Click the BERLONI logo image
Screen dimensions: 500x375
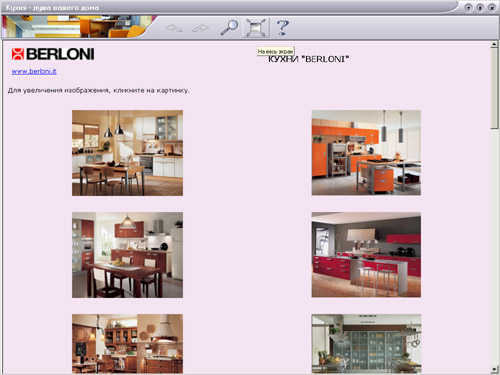pos(53,54)
